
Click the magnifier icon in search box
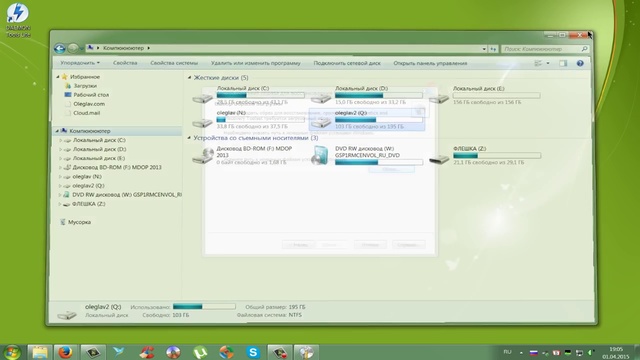point(584,49)
